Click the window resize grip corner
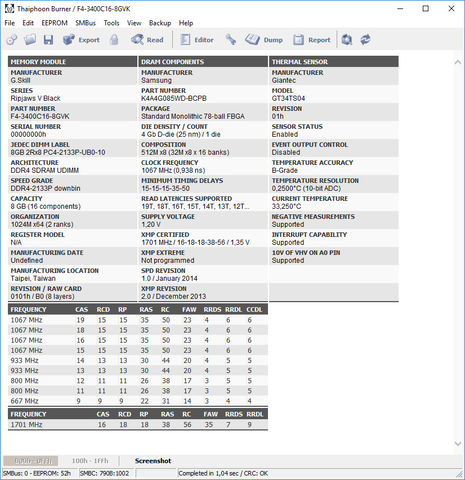 460,474
